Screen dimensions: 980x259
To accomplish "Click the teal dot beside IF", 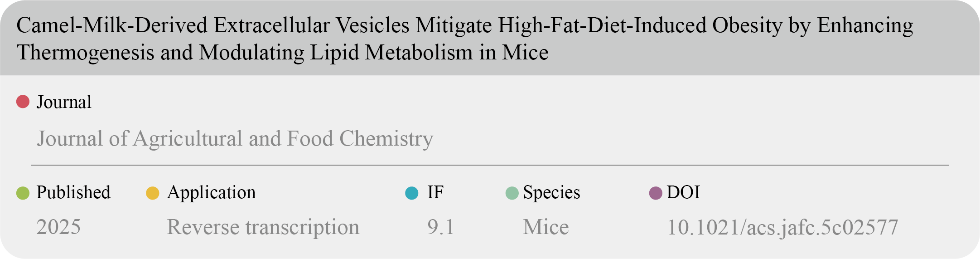I will (x=411, y=193).
